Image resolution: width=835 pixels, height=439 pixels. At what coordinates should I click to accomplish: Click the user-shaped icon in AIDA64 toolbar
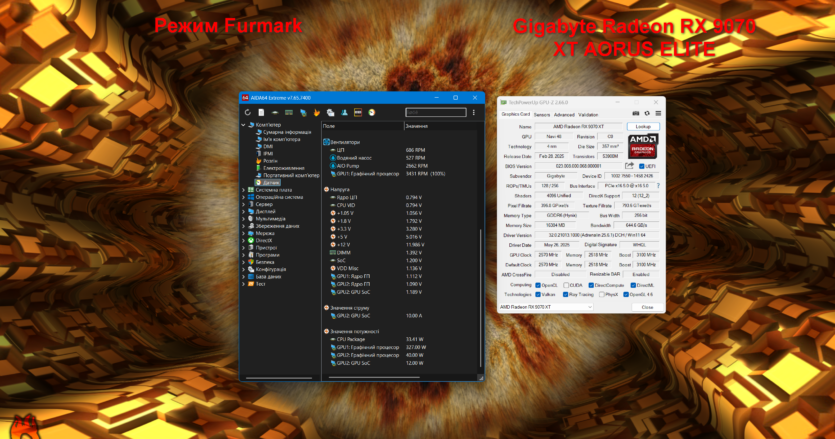point(344,112)
